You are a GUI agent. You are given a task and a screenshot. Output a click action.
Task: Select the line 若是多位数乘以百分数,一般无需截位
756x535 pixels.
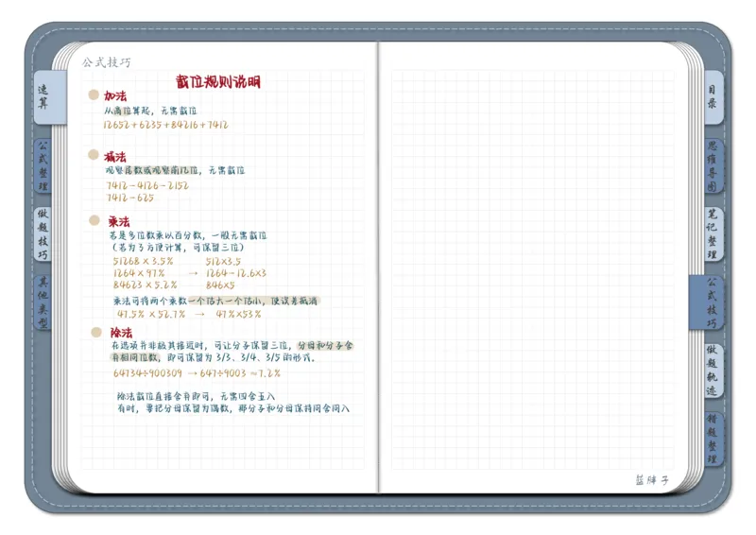click(188, 235)
